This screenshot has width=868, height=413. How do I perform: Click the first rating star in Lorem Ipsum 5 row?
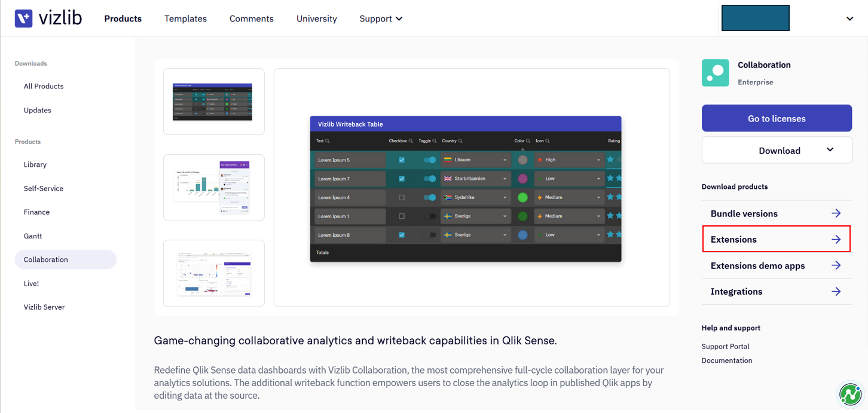610,160
